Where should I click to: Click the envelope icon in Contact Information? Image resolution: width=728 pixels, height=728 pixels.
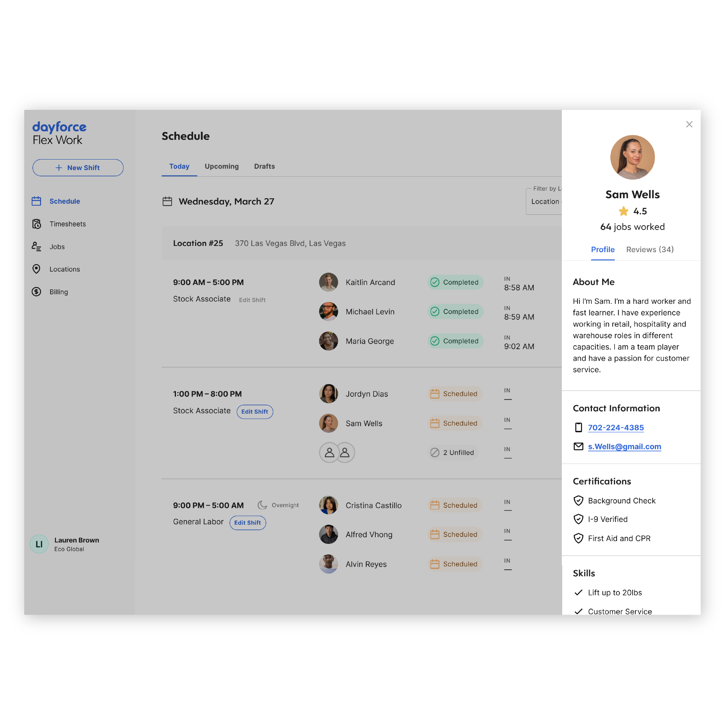tap(579, 446)
